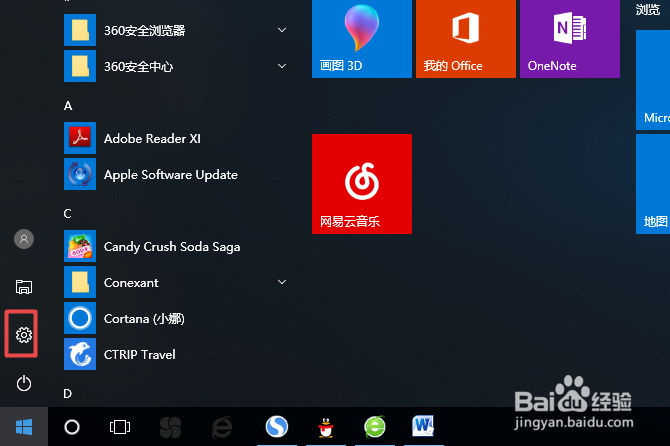Launch the 网易云音乐 tile
The width and height of the screenshot is (670, 446).
(x=362, y=184)
